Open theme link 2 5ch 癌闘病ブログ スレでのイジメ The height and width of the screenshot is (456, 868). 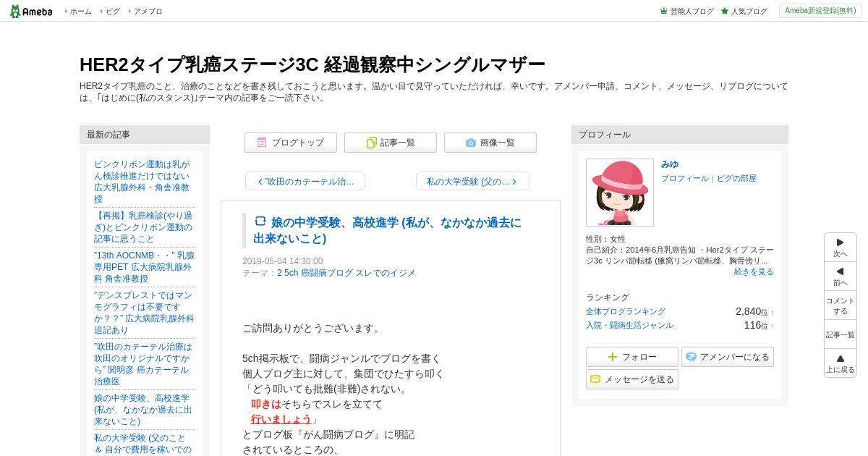pos(346,273)
